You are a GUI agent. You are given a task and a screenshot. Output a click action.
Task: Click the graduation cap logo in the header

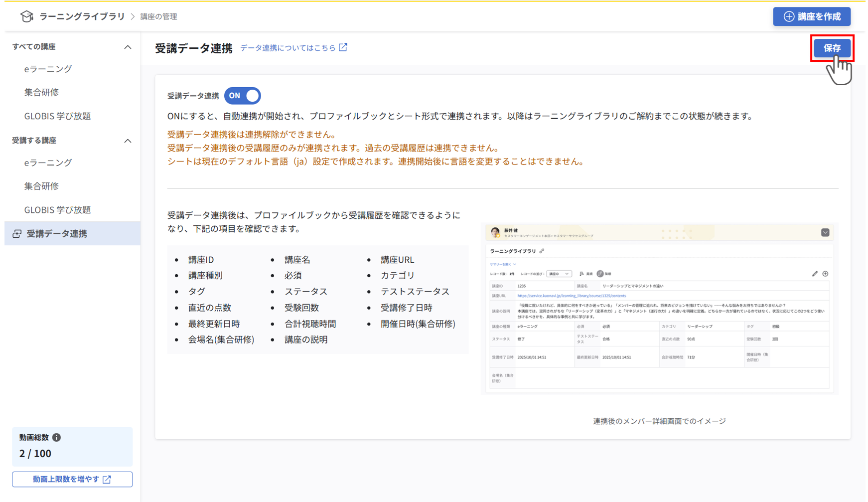tap(27, 16)
